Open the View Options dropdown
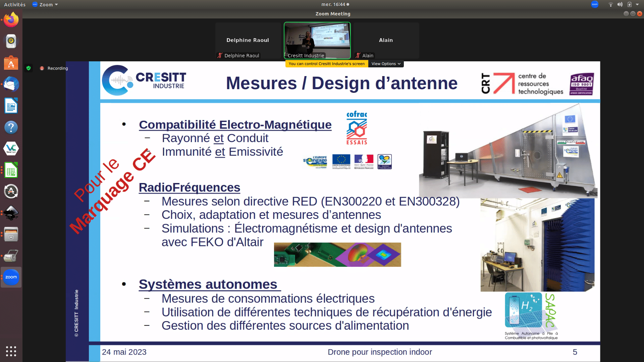The height and width of the screenshot is (362, 644). [386, 64]
